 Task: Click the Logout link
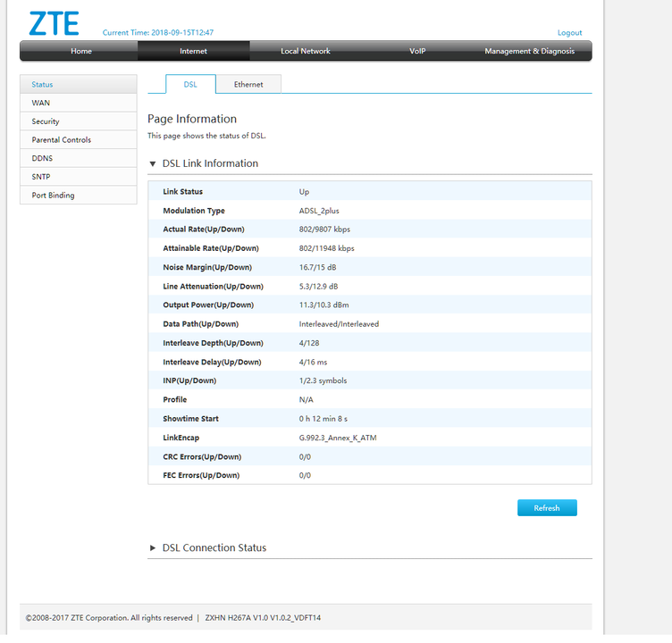pos(569,33)
